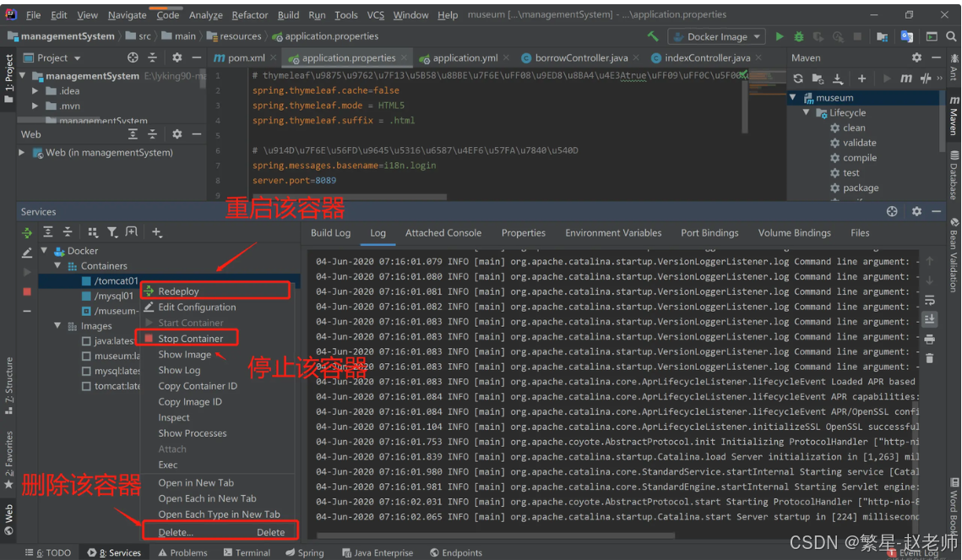Viewport: 962px width, 560px height.
Task: Click the green Run button in top toolbar
Action: click(x=779, y=36)
